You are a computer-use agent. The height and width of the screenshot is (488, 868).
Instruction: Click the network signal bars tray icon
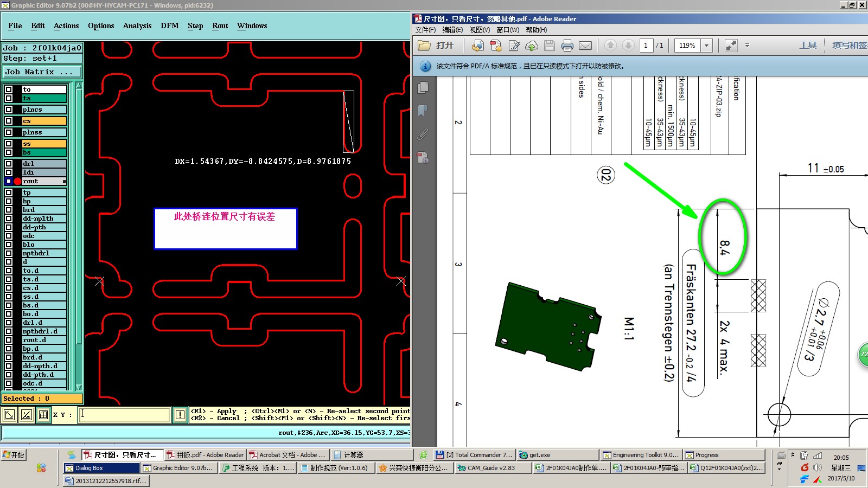coord(818,455)
